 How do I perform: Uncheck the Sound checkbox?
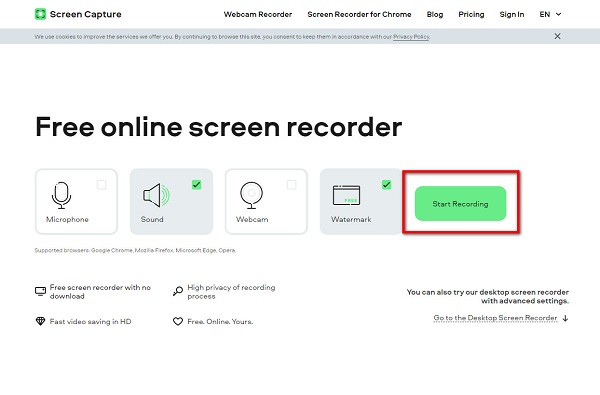[196, 185]
